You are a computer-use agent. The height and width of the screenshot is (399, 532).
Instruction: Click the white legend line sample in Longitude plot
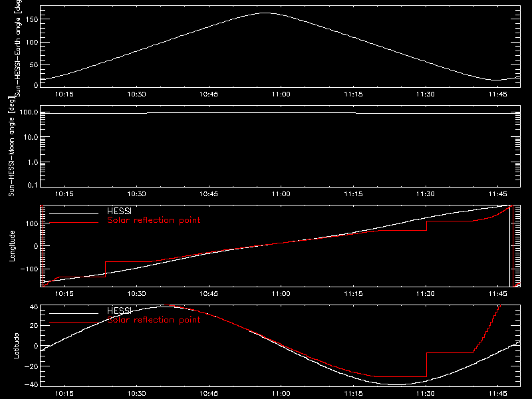[74, 213]
